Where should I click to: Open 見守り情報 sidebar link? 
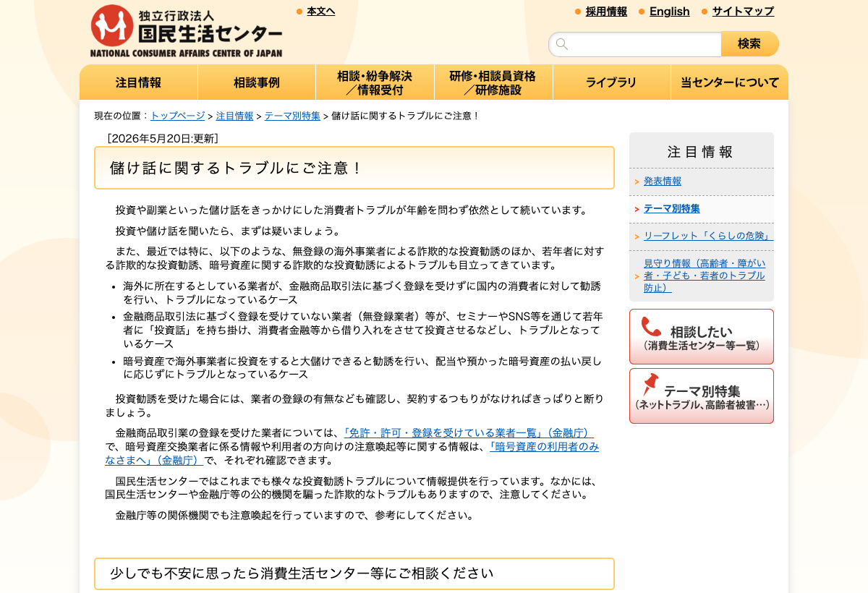705,276
